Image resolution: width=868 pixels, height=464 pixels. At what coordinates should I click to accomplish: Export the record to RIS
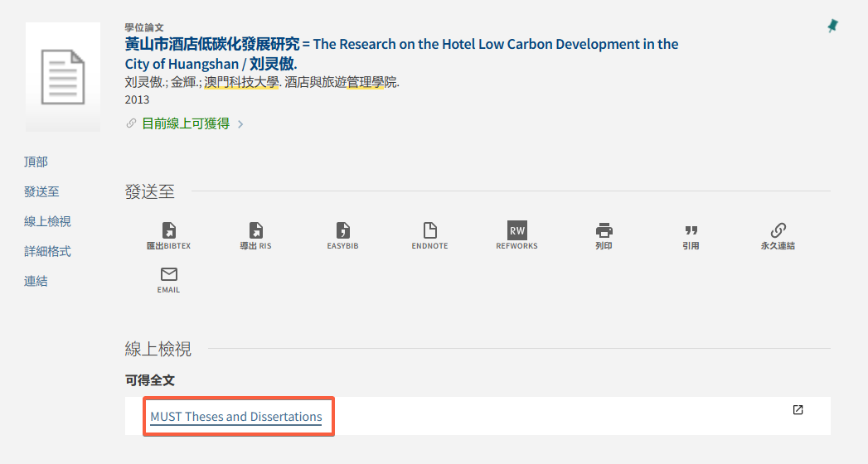(x=255, y=231)
